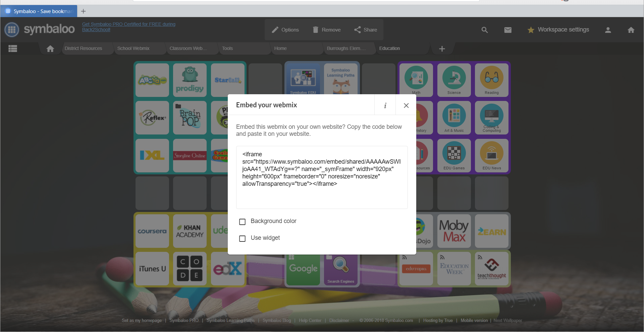
Task: Open the Storyline Online tile
Action: tap(190, 156)
